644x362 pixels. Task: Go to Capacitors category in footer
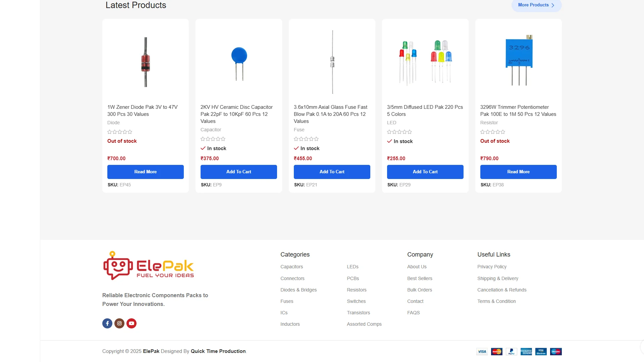tap(291, 267)
